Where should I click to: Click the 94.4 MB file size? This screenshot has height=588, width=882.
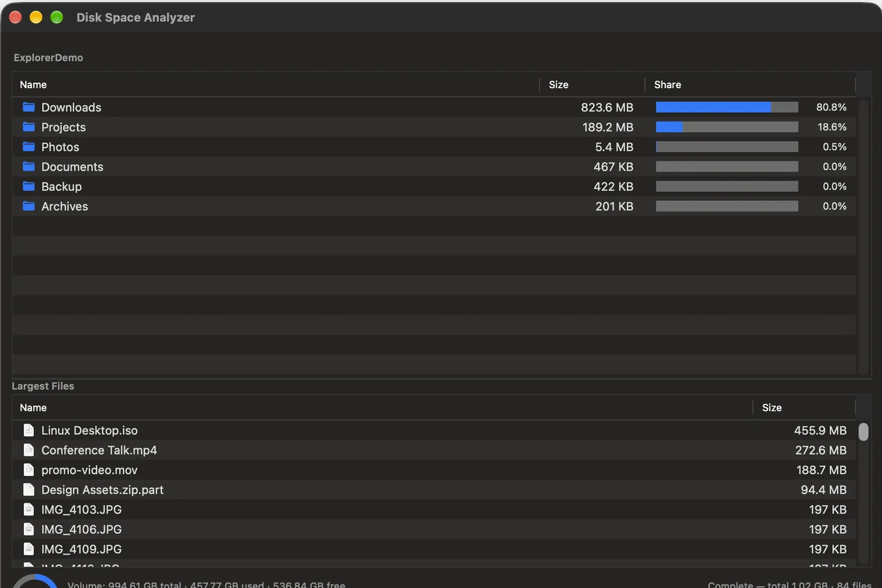point(823,490)
